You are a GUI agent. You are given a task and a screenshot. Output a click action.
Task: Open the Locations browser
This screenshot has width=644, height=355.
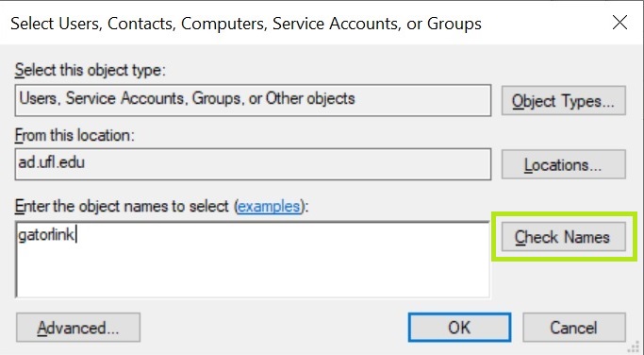[x=564, y=164]
